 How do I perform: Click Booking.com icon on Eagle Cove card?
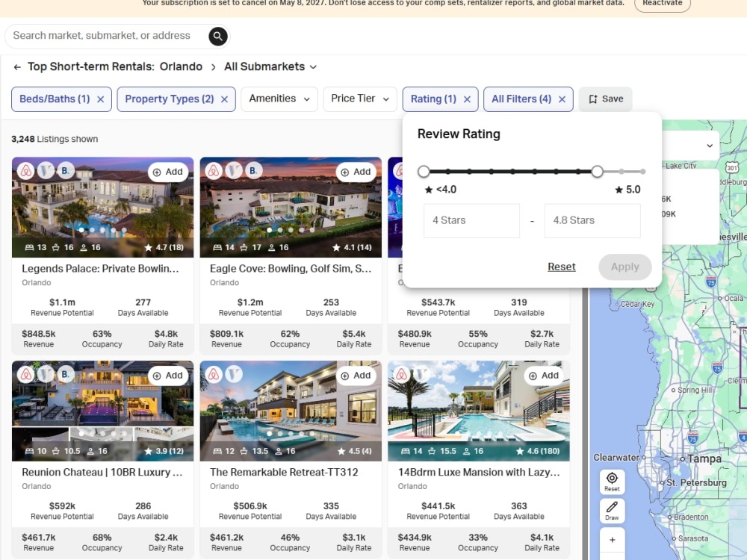click(253, 170)
